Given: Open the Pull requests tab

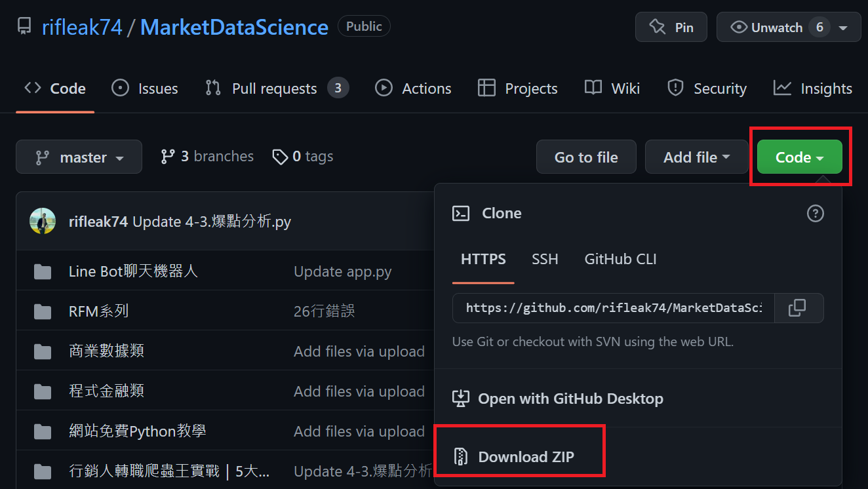Looking at the screenshot, I should point(277,88).
